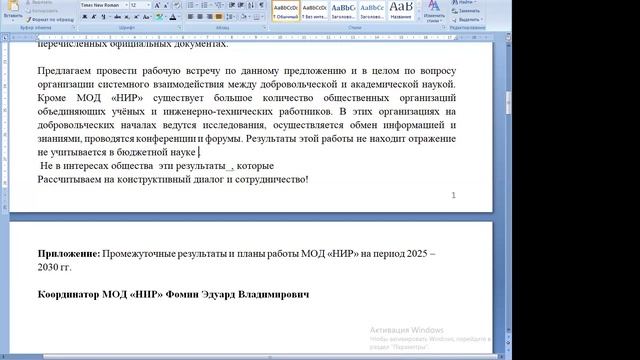Image resolution: width=640 pixels, height=360 pixels.
Task: Click page number 1 in the footer
Action: 453,195
